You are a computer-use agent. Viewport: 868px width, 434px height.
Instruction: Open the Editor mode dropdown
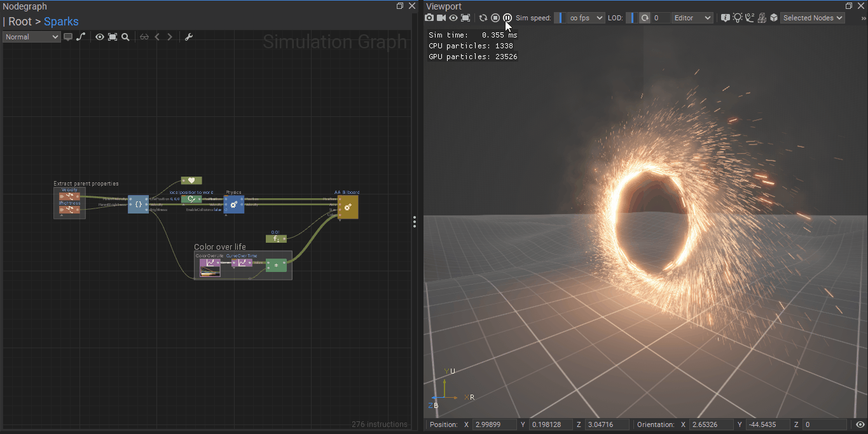tap(692, 18)
